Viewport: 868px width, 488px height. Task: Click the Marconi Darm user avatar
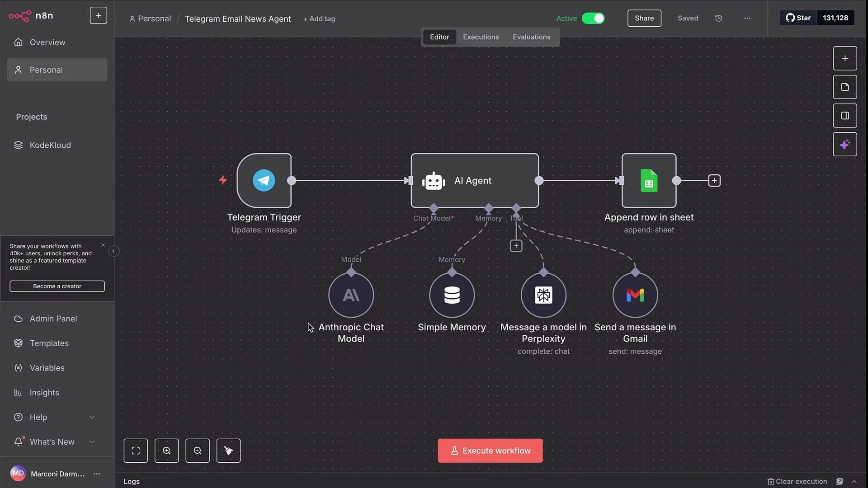(18, 474)
